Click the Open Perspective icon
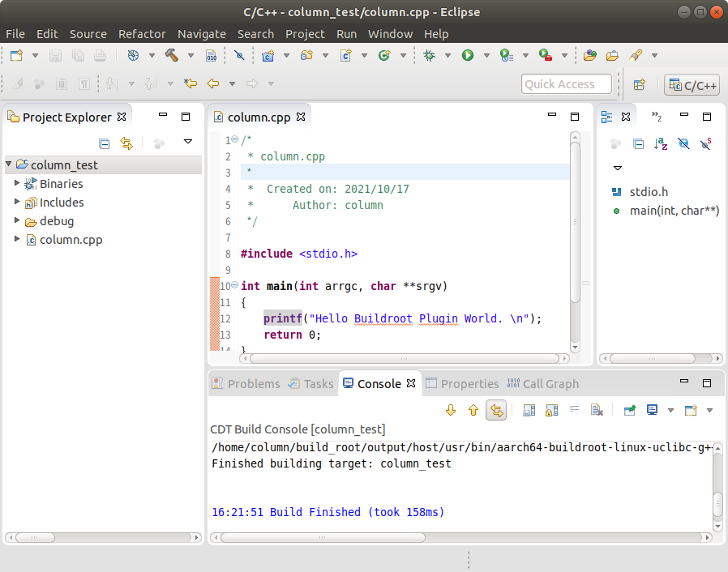Viewport: 728px width, 572px height. click(x=640, y=84)
